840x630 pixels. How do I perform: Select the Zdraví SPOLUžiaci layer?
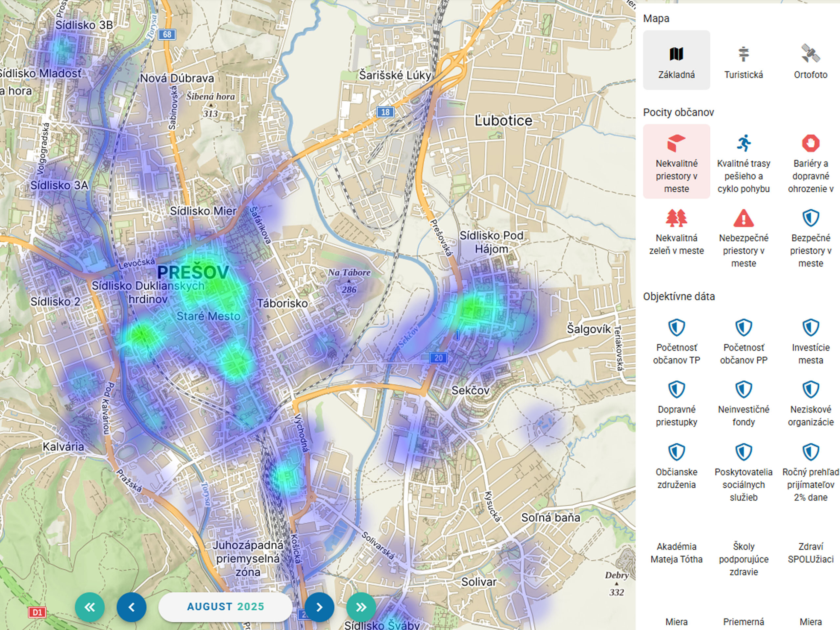point(810,553)
